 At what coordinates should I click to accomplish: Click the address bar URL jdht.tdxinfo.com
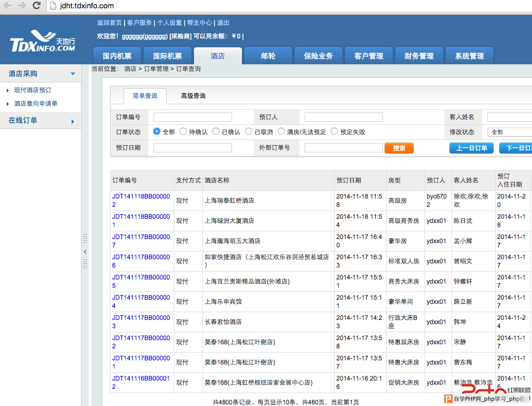(x=87, y=6)
